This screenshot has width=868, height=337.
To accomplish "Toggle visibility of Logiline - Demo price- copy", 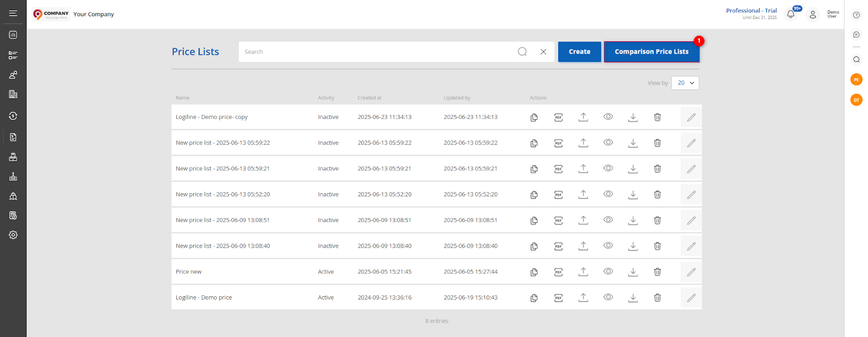I will (608, 117).
